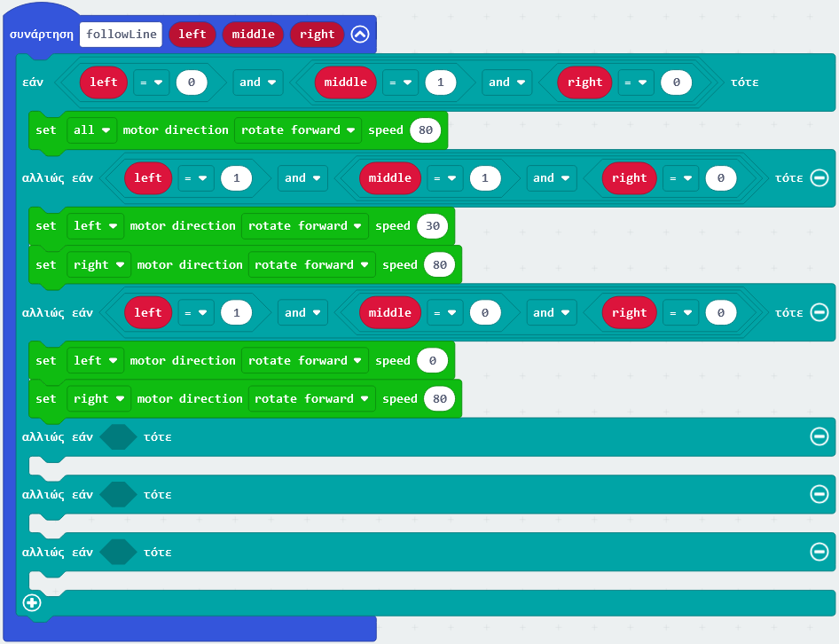Select the middle parameter in function header
Viewport: 839px width, 644px height.
point(253,35)
